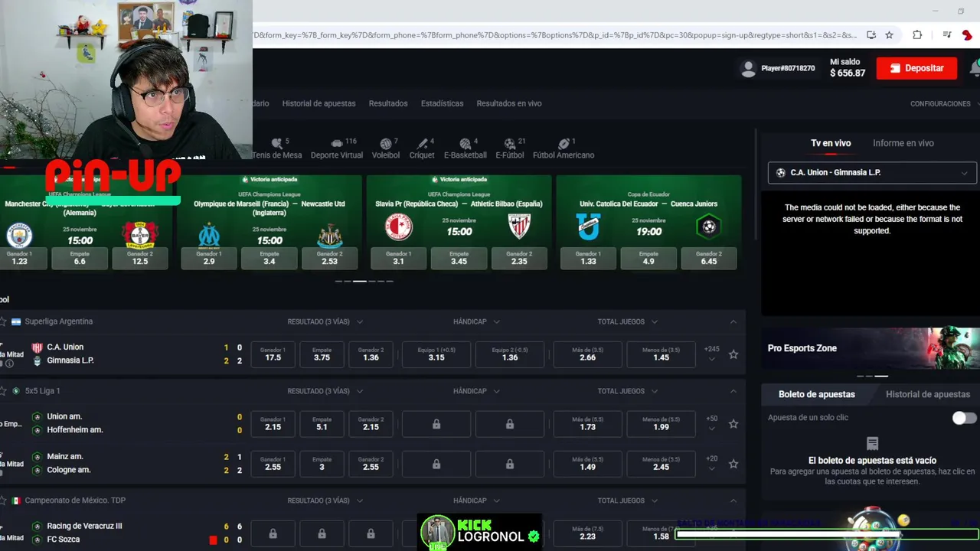Open 5x5 Liga 1 Hándicap dropdown
980x551 pixels.
coord(476,391)
